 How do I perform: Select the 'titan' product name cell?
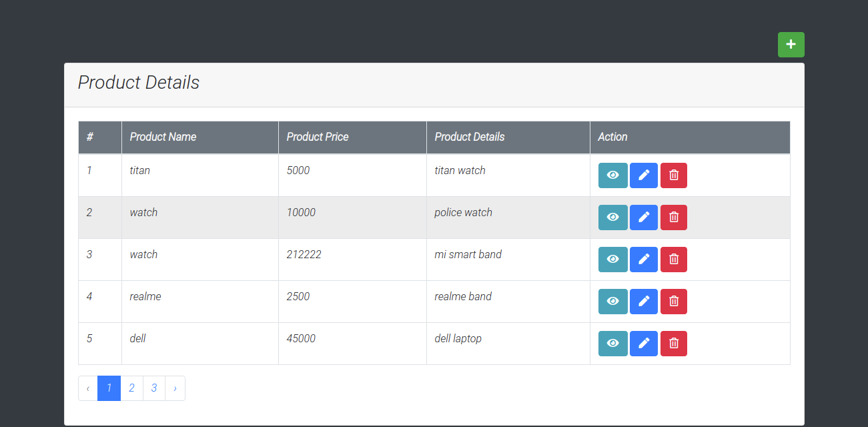click(x=200, y=175)
